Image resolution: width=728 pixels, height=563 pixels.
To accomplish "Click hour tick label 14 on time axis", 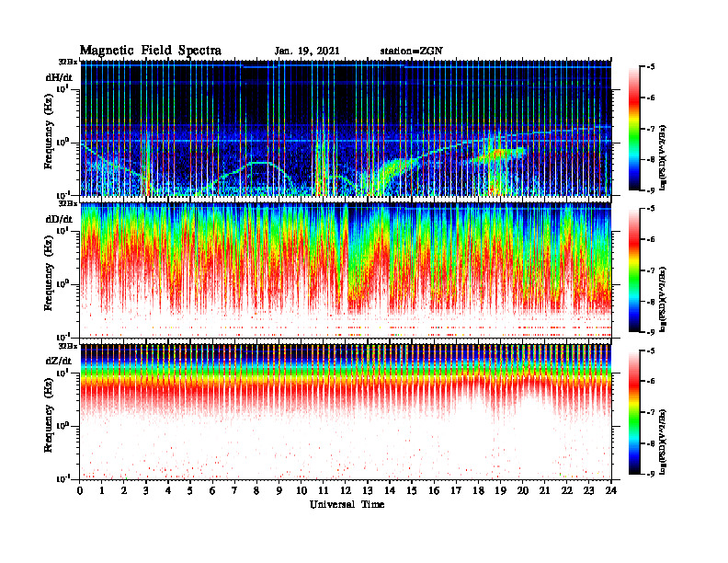I will [x=390, y=491].
